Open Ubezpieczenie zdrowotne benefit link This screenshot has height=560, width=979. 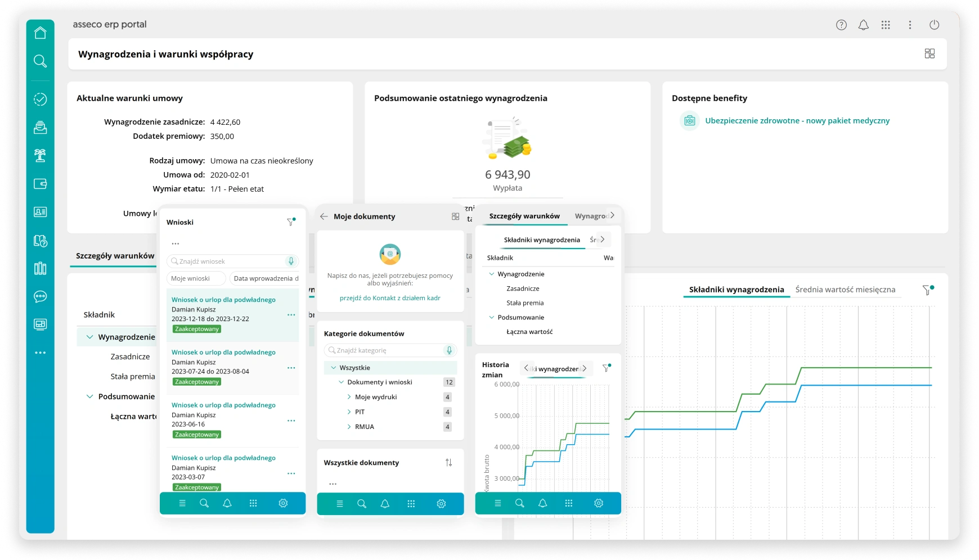tap(797, 121)
